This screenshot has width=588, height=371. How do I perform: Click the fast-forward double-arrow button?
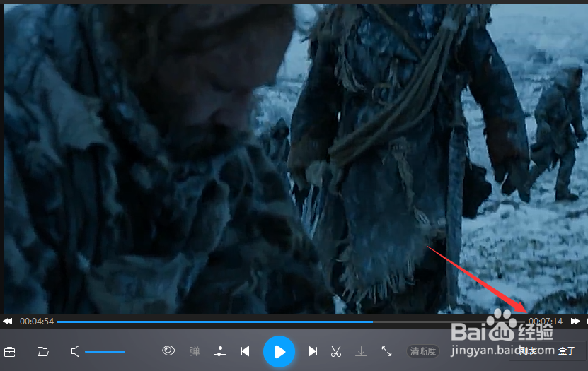click(x=575, y=322)
